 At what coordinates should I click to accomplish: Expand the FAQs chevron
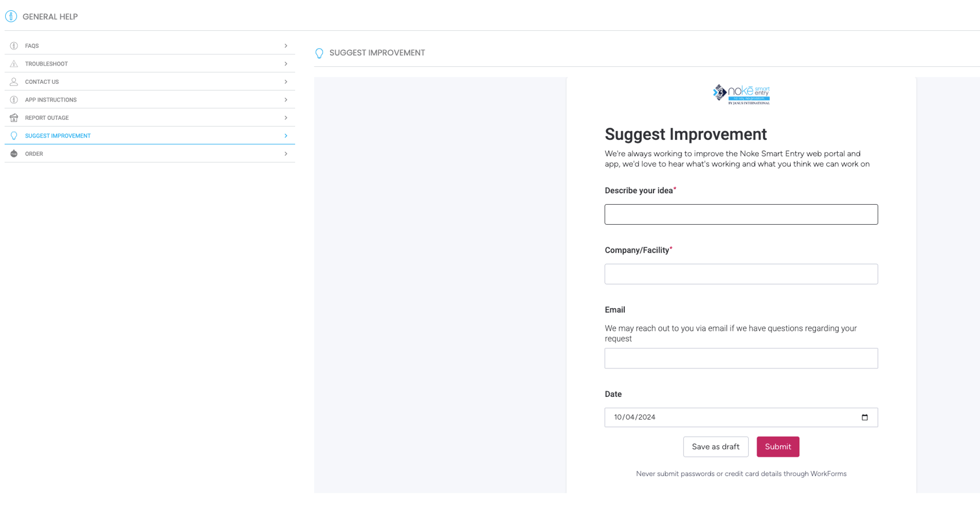[286, 46]
